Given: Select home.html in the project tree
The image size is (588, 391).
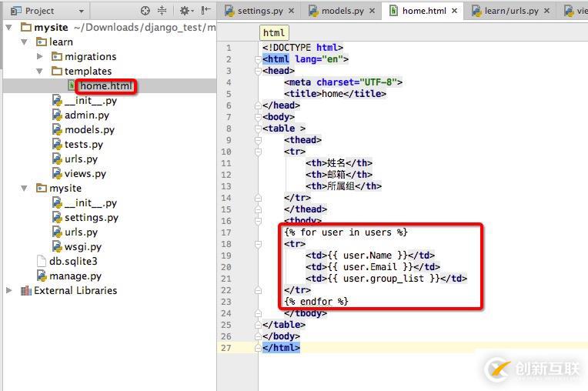Looking at the screenshot, I should click(105, 86).
